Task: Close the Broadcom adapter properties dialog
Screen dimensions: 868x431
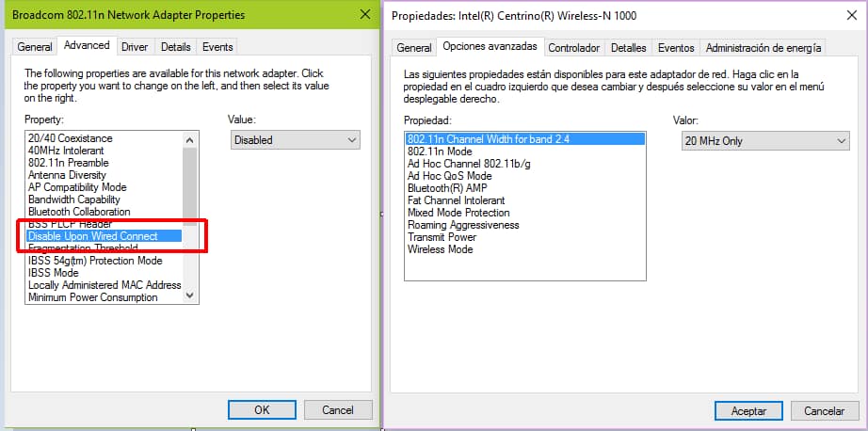Action: (x=363, y=14)
